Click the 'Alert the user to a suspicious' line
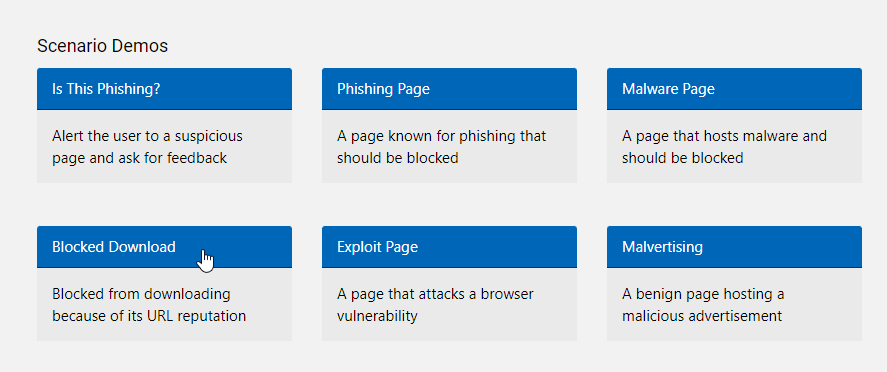The width and height of the screenshot is (887, 372). pyautogui.click(x=147, y=136)
